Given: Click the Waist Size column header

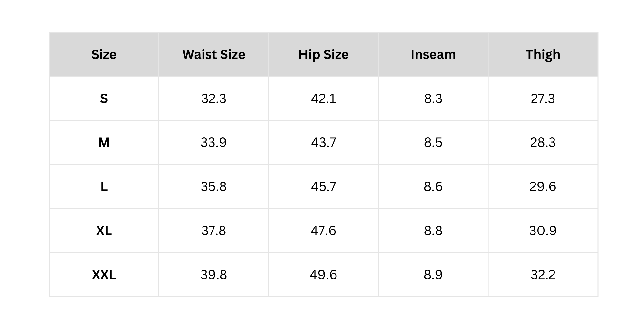Looking at the screenshot, I should click(x=213, y=54).
